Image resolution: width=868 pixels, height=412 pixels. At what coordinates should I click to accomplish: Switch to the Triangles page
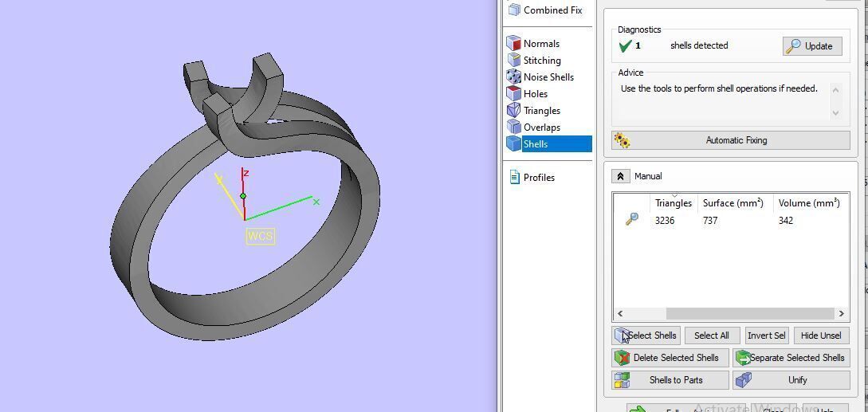[x=542, y=110]
